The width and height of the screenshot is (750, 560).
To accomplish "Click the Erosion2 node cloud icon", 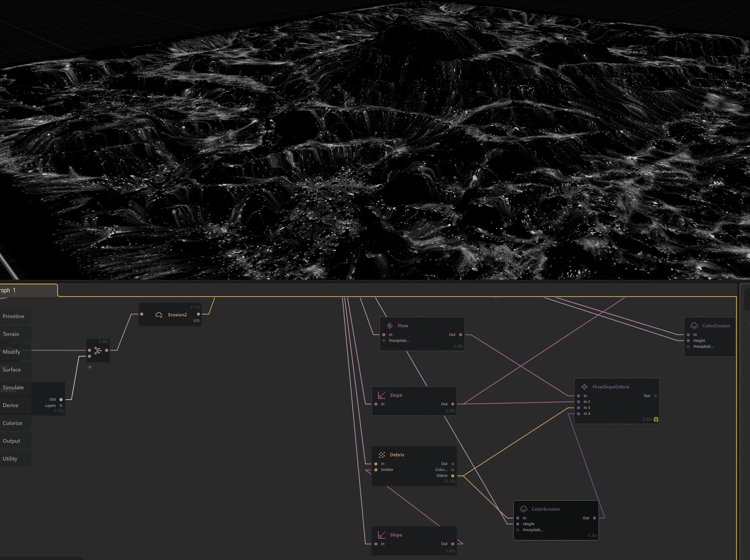I will pos(159,315).
